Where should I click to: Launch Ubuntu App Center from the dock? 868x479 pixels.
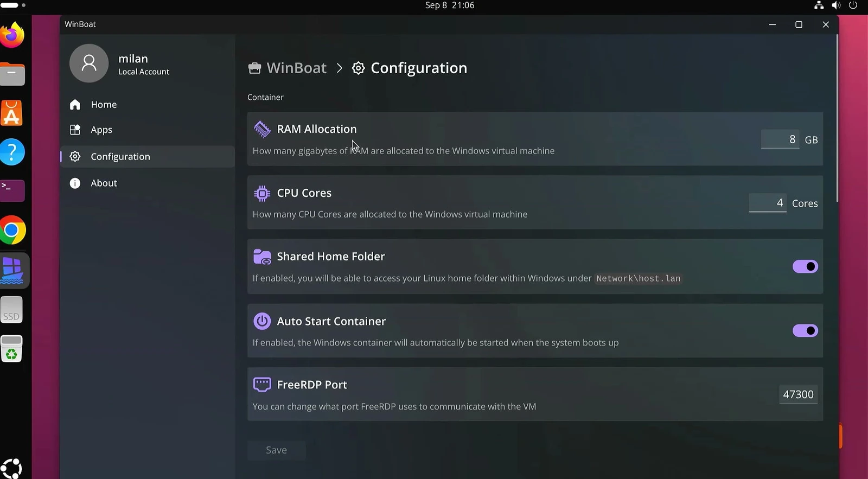point(12,113)
